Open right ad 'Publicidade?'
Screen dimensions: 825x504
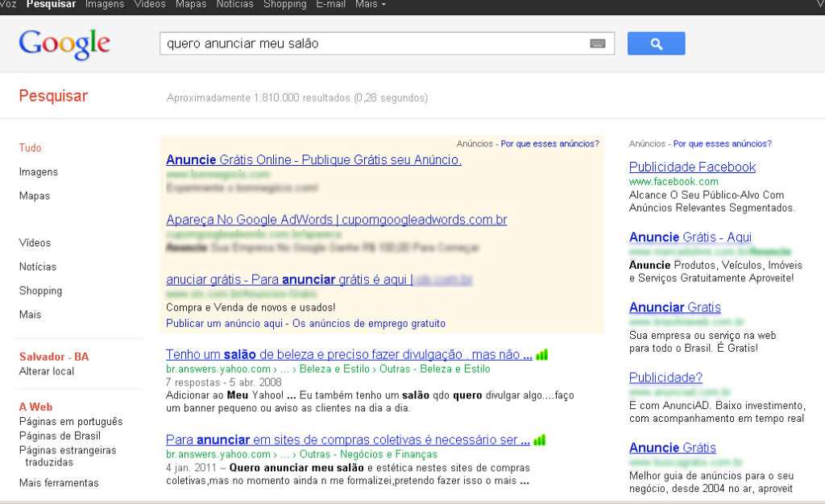point(665,378)
